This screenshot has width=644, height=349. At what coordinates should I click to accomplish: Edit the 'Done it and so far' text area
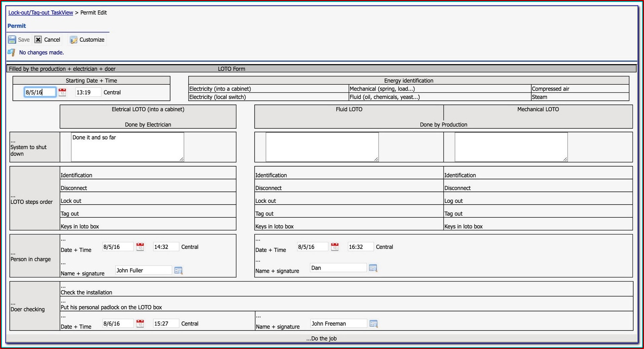point(127,147)
